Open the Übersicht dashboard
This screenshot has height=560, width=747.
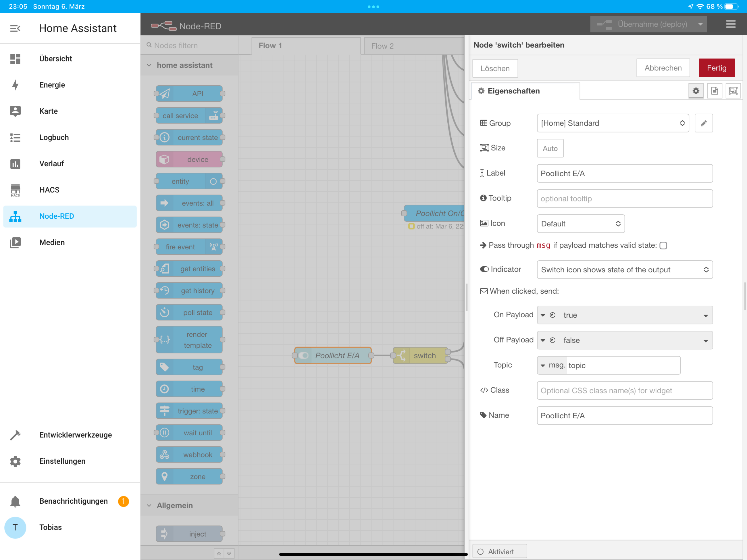70,59
